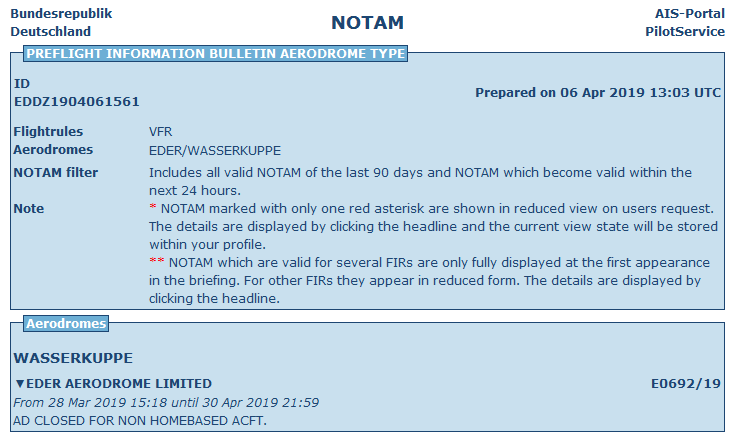Click the EDER AERODROME LIMITED headline
Screen dimensions: 731x441
(x=119, y=384)
